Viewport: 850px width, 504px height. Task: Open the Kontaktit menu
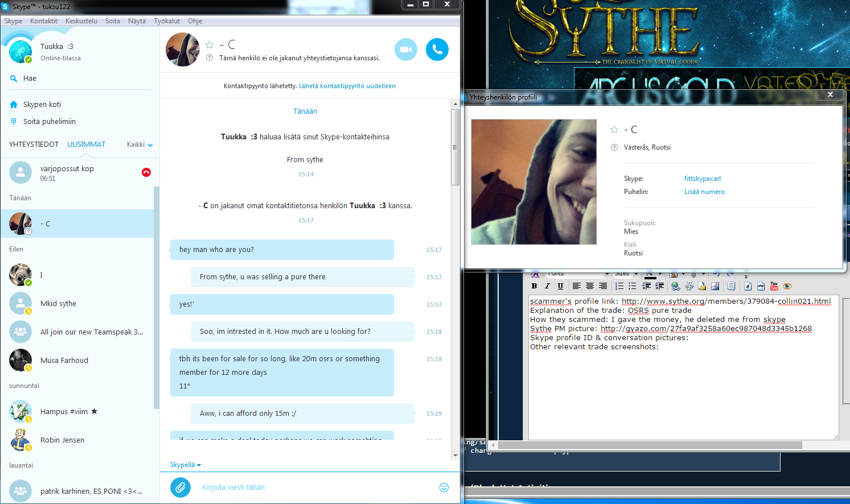click(x=44, y=21)
